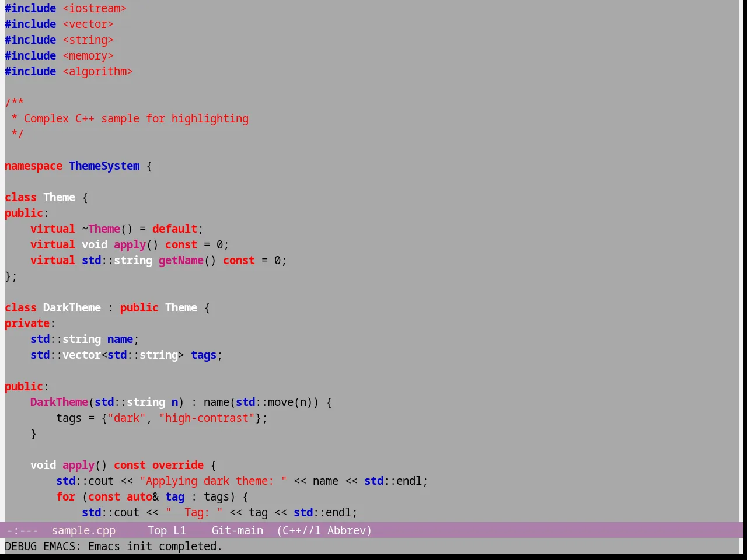Click the " Tag: " string literal
The width and height of the screenshot is (747, 560).
pos(194,513)
